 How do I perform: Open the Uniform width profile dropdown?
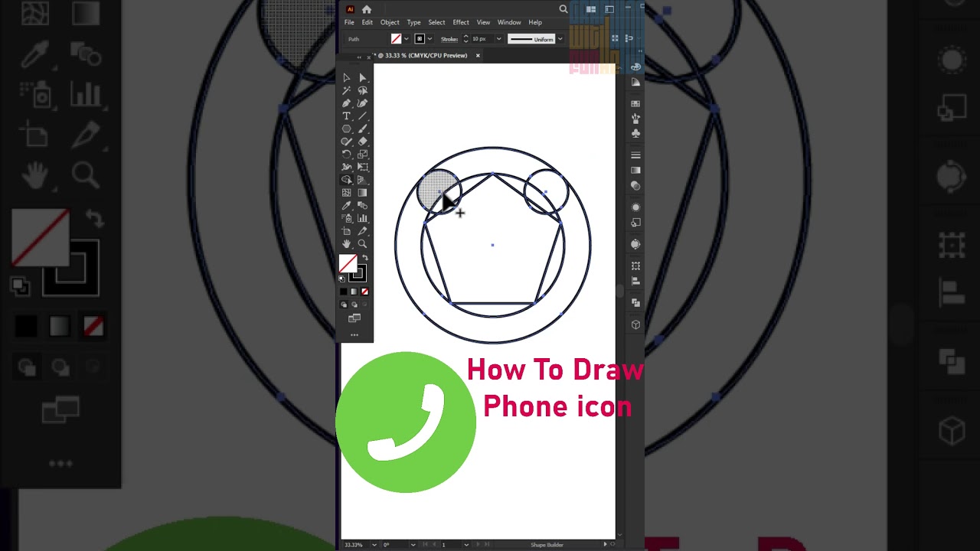coord(560,39)
